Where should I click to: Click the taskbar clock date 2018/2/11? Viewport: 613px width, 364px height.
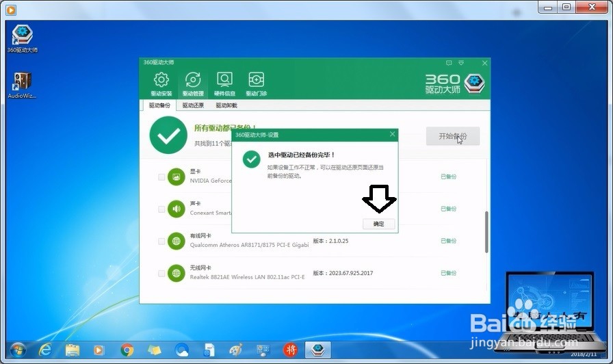[584, 354]
